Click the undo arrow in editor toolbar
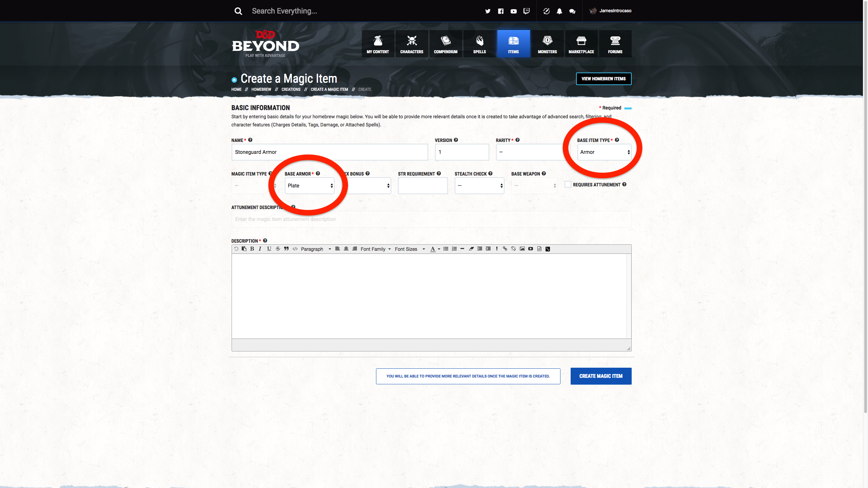Image resolution: width=868 pixels, height=488 pixels. click(236, 249)
